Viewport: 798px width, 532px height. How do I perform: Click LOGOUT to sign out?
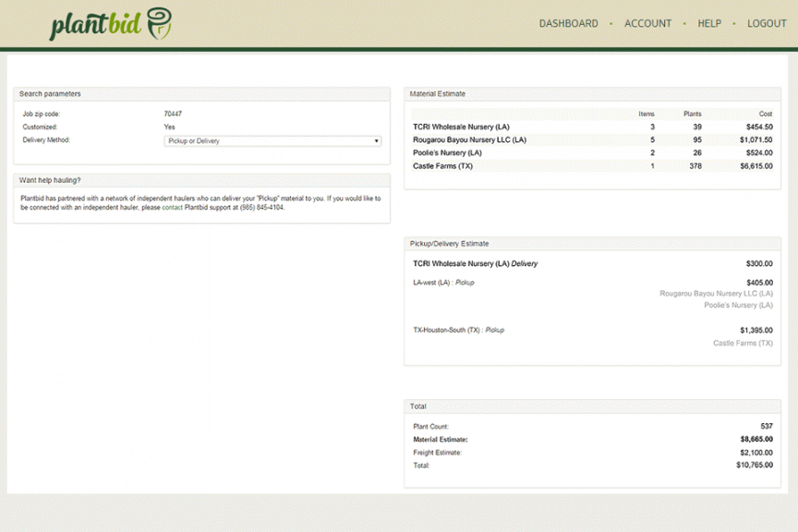767,23
